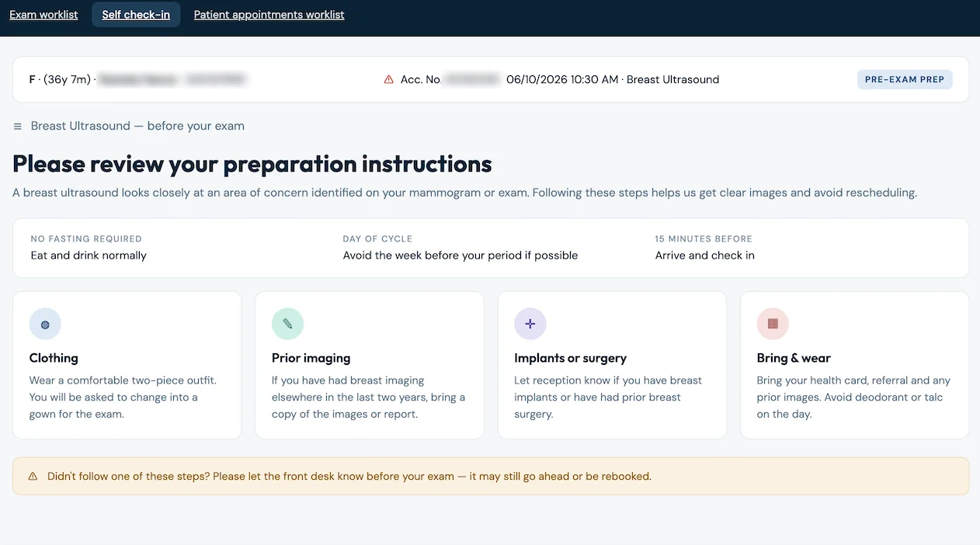Click 'Arrive and check in' text

[x=705, y=255]
